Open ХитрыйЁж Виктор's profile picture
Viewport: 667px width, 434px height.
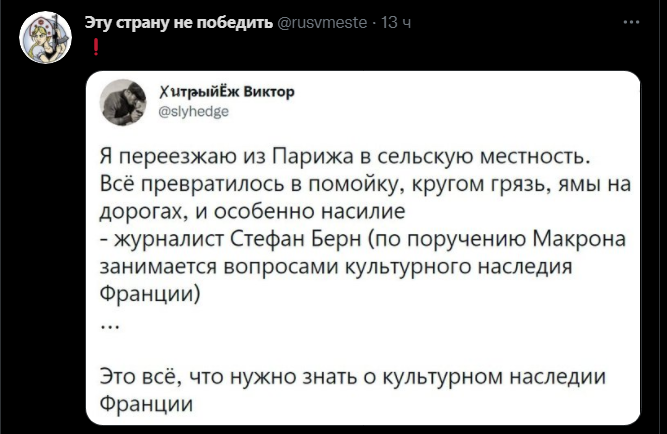tap(123, 103)
